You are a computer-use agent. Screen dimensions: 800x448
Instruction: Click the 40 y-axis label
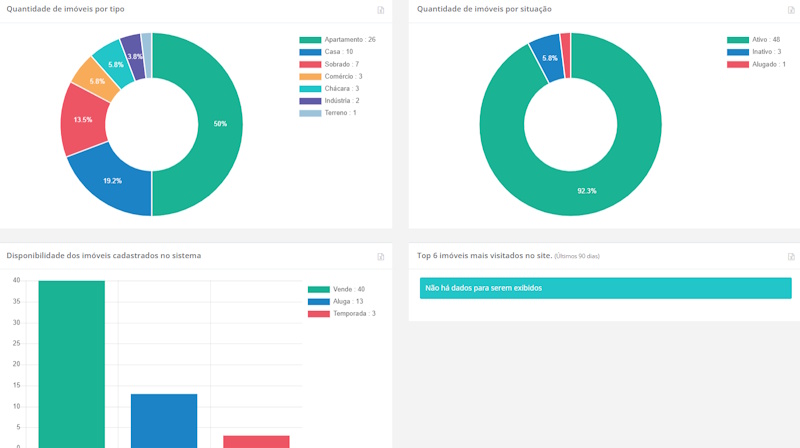coord(16,280)
